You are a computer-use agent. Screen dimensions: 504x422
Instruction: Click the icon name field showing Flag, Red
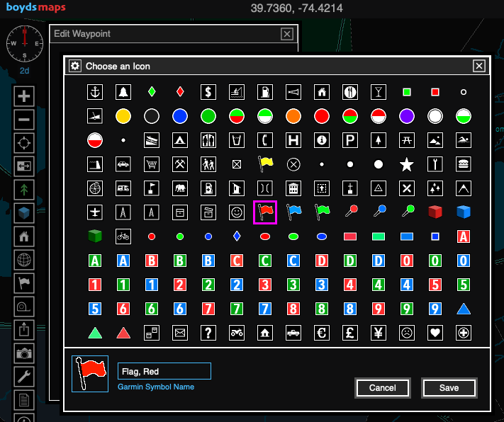(164, 371)
